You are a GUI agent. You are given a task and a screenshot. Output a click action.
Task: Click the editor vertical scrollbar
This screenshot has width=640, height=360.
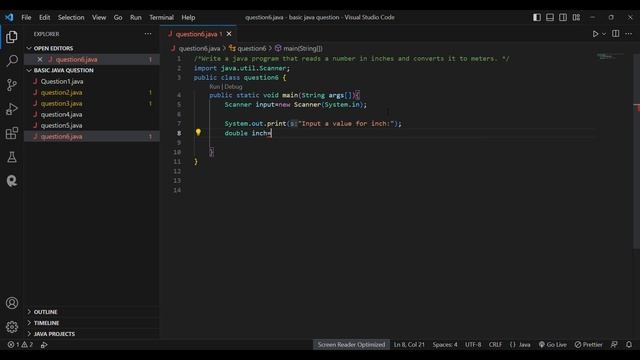(636, 151)
